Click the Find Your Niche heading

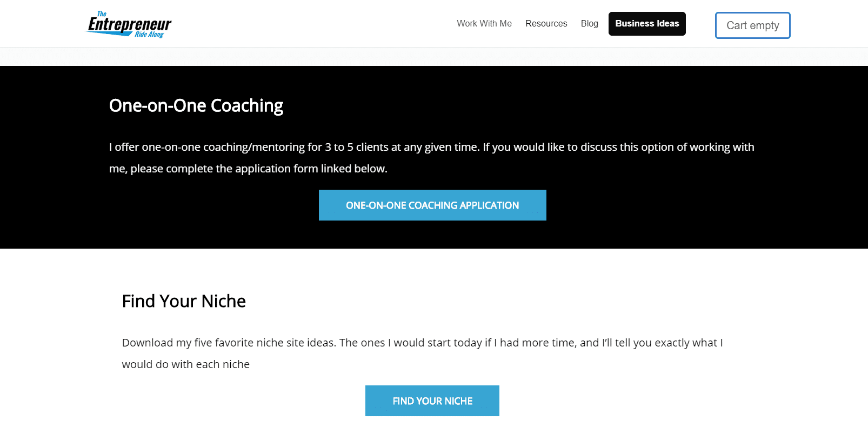184,301
